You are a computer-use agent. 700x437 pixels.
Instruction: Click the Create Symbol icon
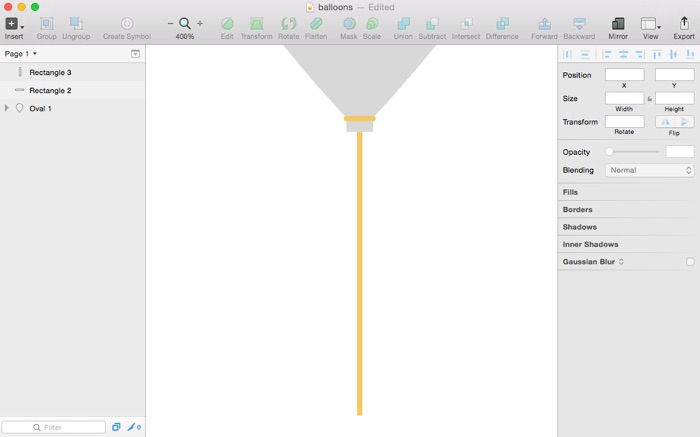coord(127,24)
